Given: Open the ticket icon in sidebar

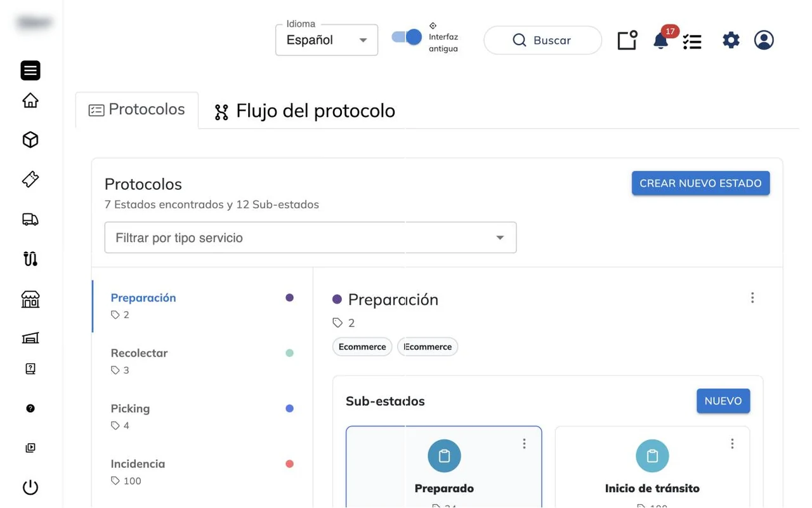Looking at the screenshot, I should 30,179.
